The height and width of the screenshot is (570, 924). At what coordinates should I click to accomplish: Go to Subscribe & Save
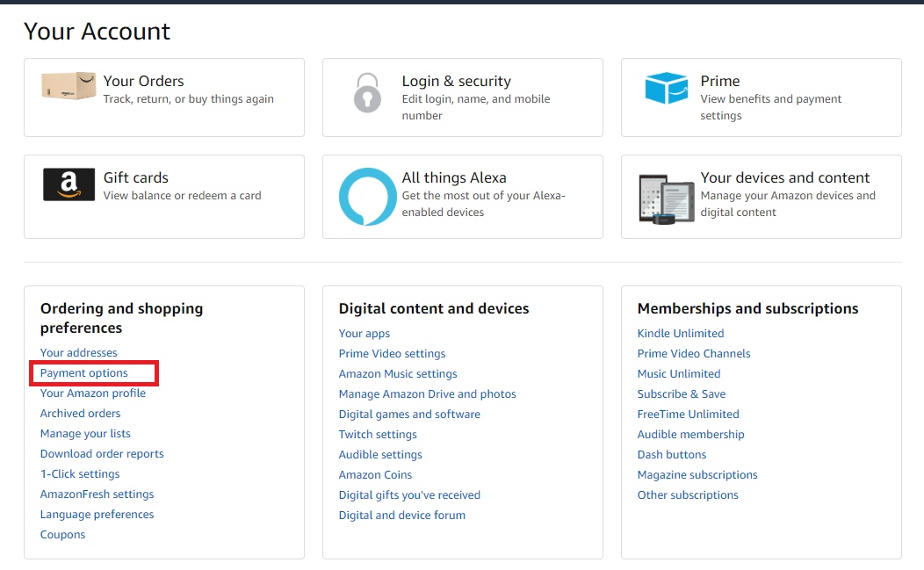(x=681, y=394)
